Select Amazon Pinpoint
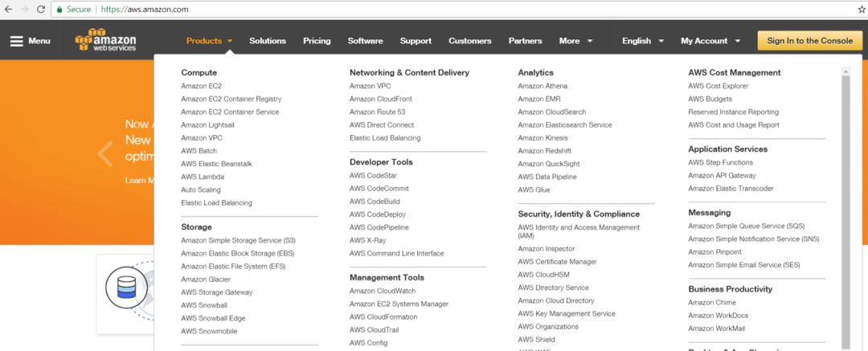Viewport: 868px width, 351px height. click(714, 252)
